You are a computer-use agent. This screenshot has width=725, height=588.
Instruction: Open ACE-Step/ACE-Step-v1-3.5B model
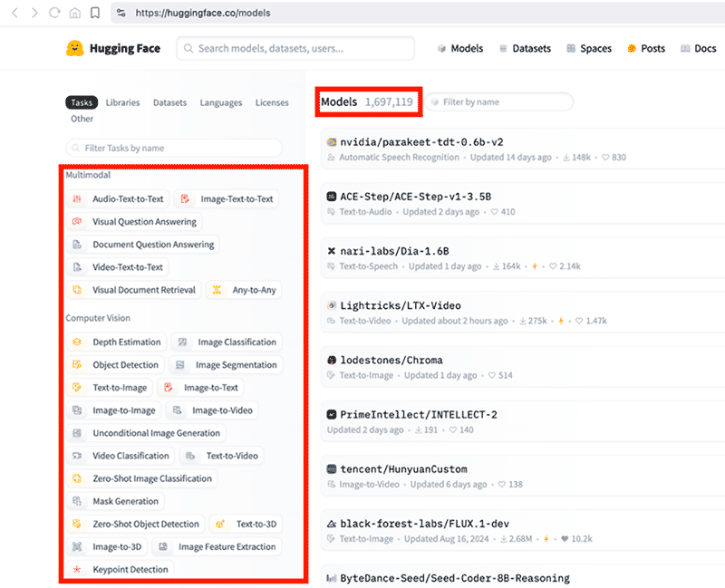click(416, 197)
